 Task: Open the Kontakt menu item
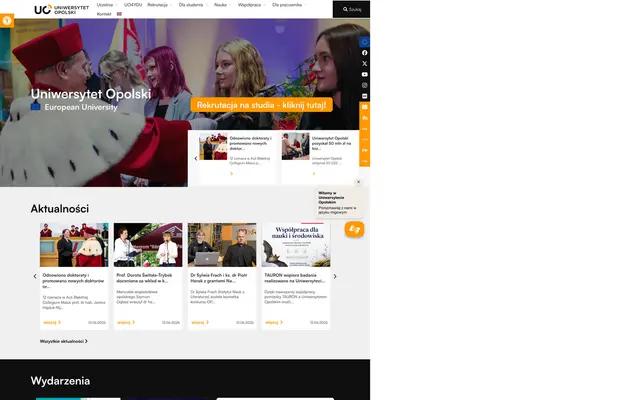coord(104,14)
